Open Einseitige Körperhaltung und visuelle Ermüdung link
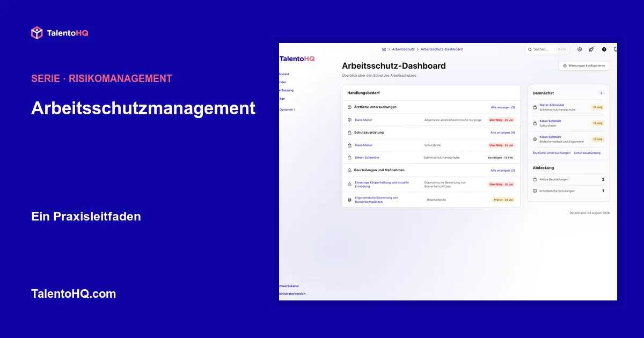Screen dimensions: 644x338 pos(382,184)
